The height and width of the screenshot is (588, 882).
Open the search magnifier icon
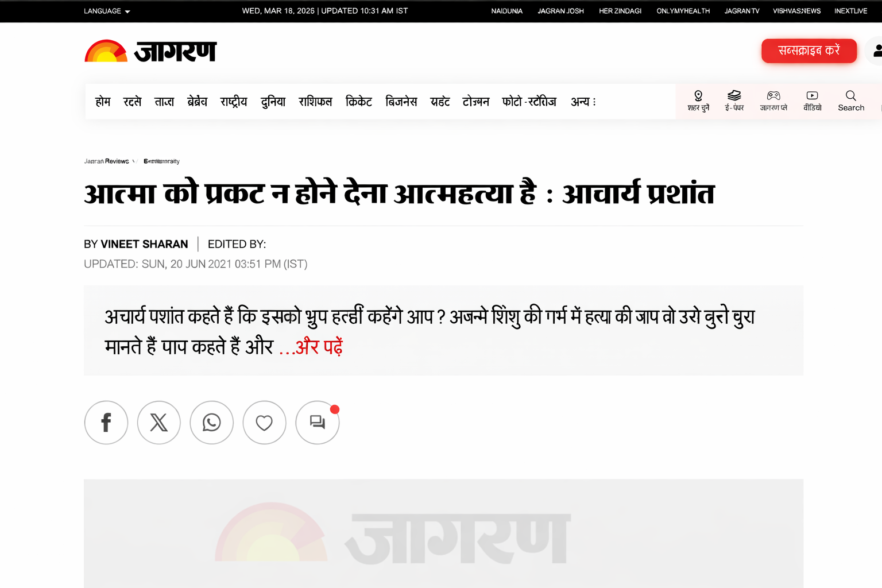click(850, 96)
